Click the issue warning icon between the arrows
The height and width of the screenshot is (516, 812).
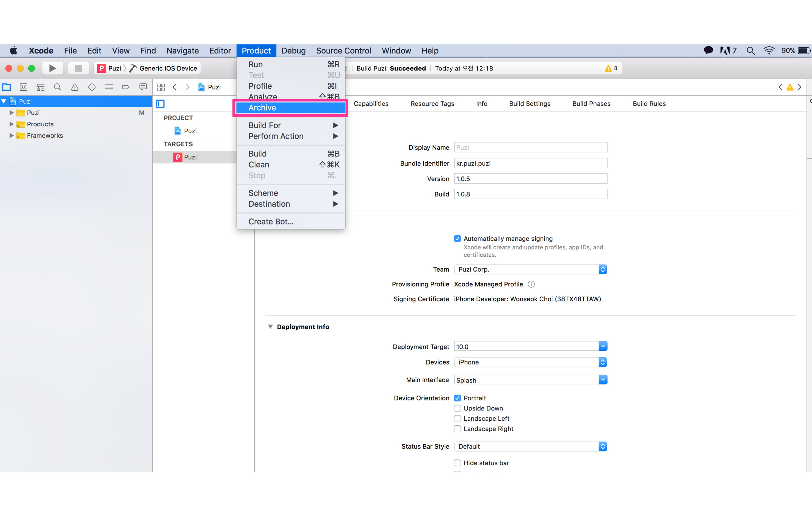(790, 87)
